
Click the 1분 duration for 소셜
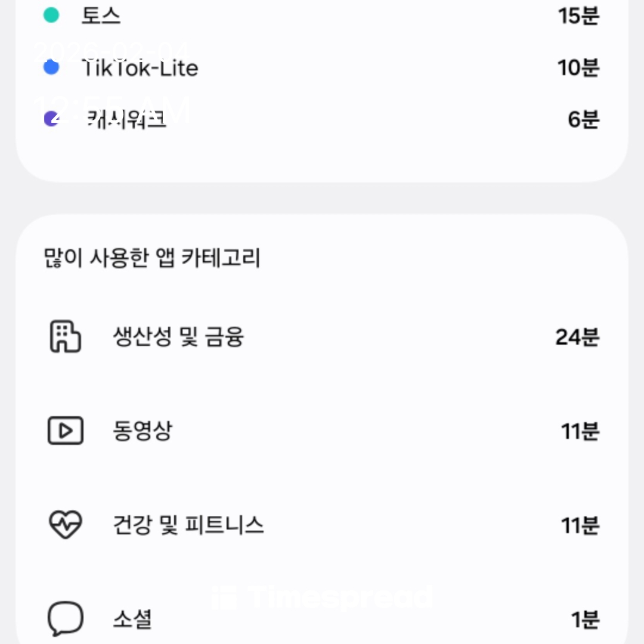[x=585, y=620]
